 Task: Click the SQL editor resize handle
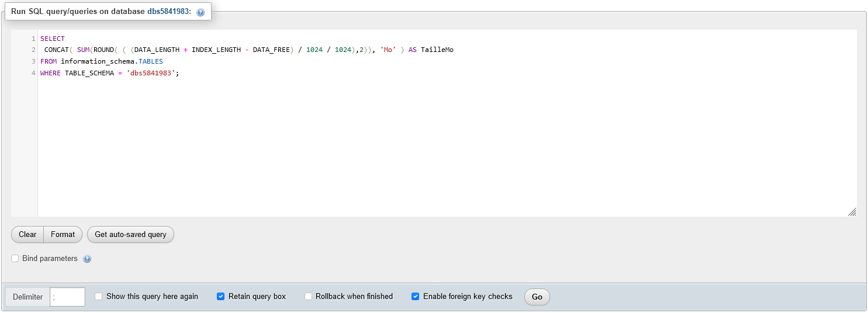852,212
